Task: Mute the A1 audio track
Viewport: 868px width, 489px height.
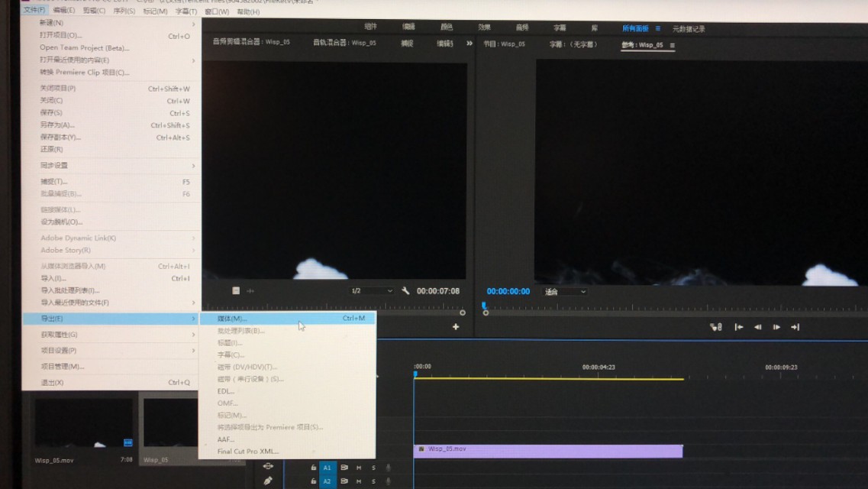Action: click(359, 468)
